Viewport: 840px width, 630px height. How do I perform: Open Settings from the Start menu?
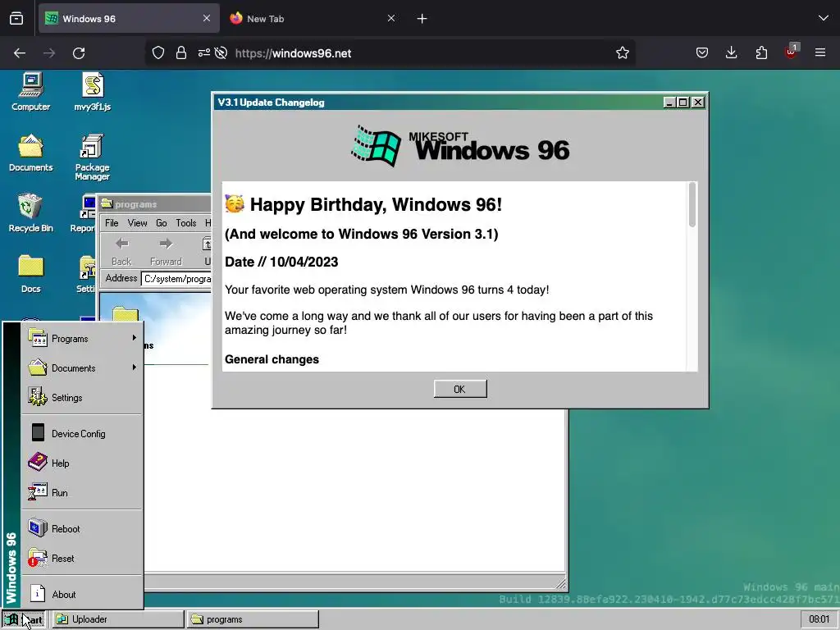(x=81, y=398)
